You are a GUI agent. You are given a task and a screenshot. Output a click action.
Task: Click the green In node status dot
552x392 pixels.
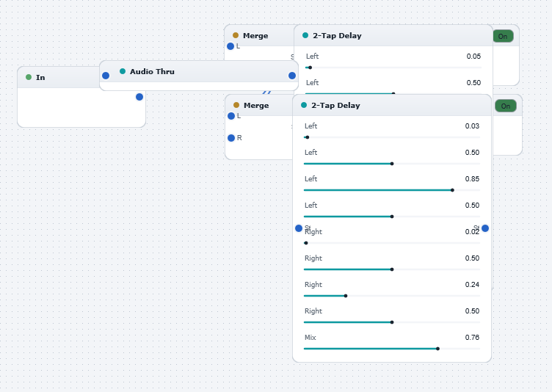(x=29, y=77)
